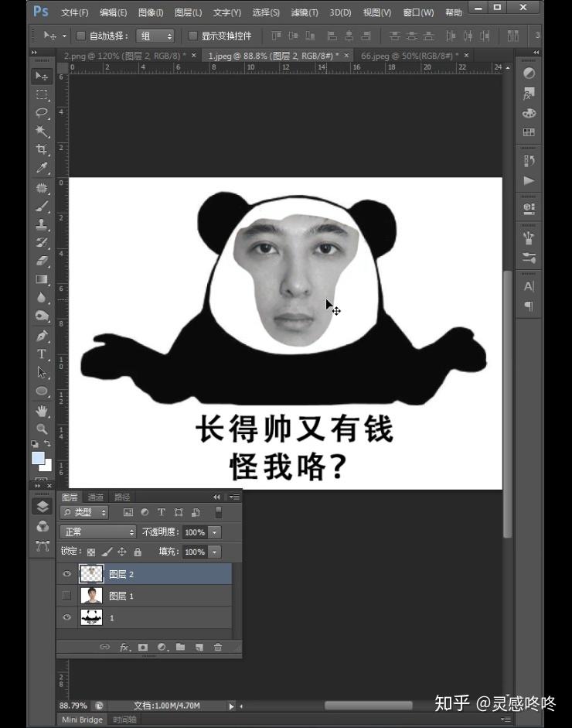Open the status bar info arrow
Screen dimensions: 572x728
point(231,706)
